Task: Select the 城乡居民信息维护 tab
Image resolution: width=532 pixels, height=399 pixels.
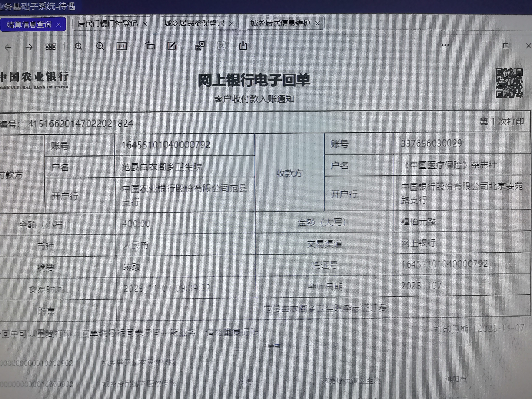Action: click(x=280, y=23)
